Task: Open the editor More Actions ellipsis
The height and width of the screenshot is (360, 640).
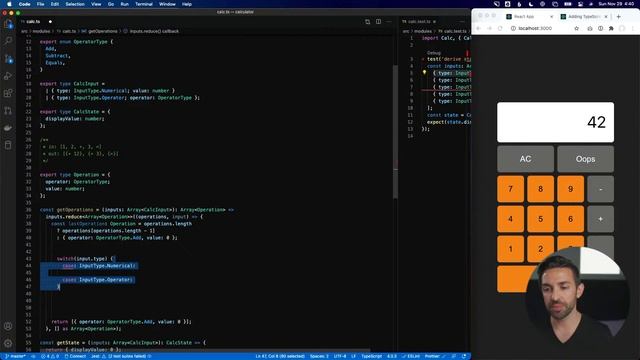Action: click(x=389, y=22)
